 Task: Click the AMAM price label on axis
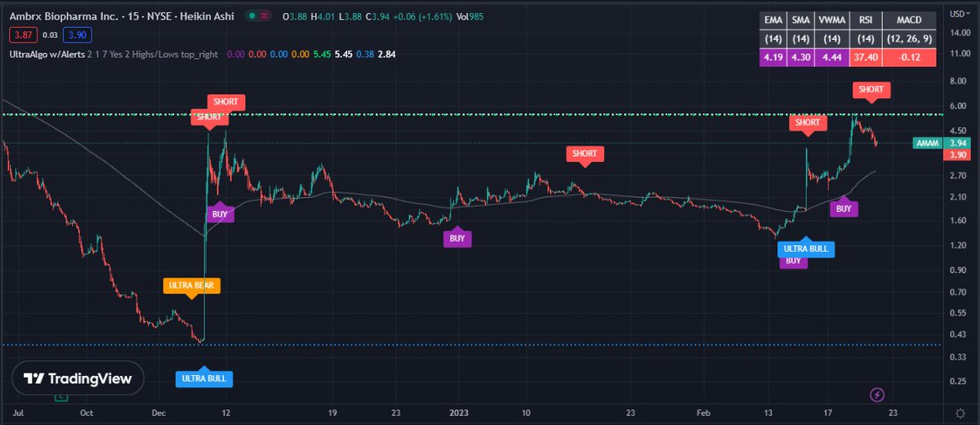click(x=926, y=143)
